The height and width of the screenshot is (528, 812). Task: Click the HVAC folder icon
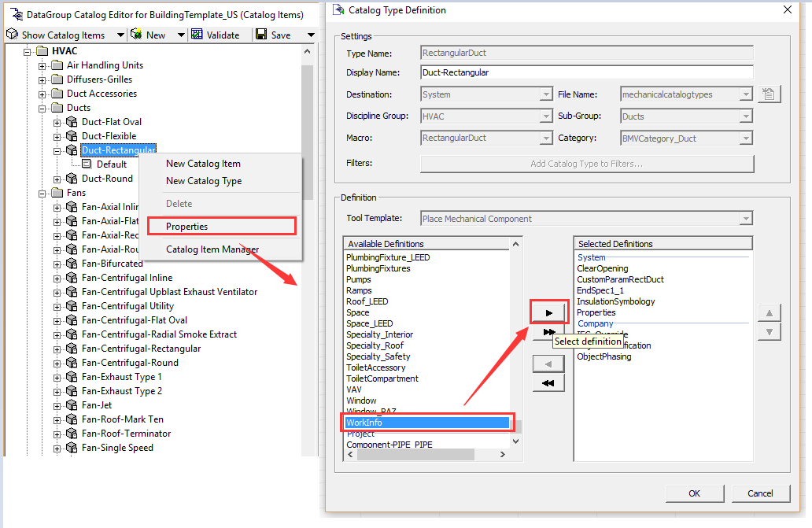(x=42, y=50)
